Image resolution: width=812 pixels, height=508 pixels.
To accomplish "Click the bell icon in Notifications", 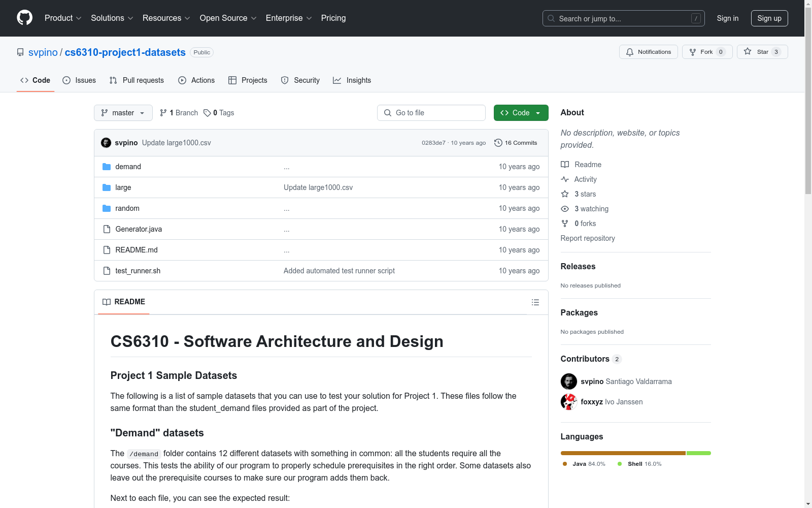I will 630,52.
